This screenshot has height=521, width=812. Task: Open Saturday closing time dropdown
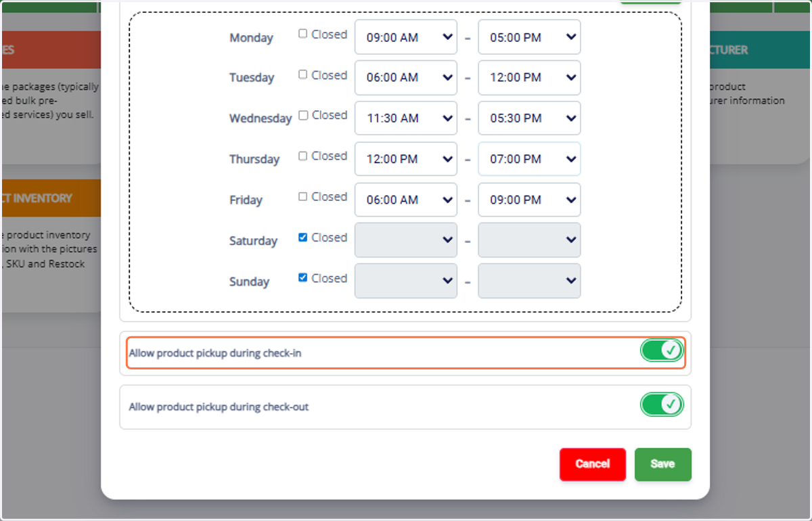pos(529,240)
